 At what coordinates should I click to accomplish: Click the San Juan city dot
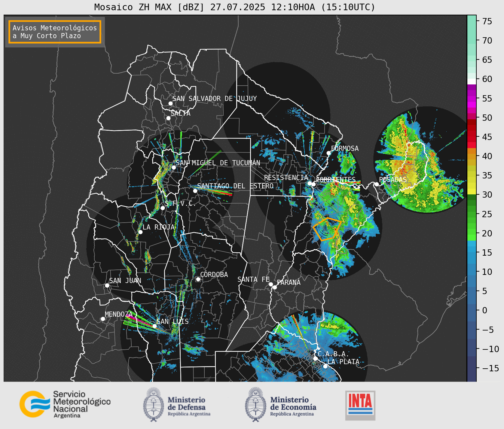tap(107, 285)
